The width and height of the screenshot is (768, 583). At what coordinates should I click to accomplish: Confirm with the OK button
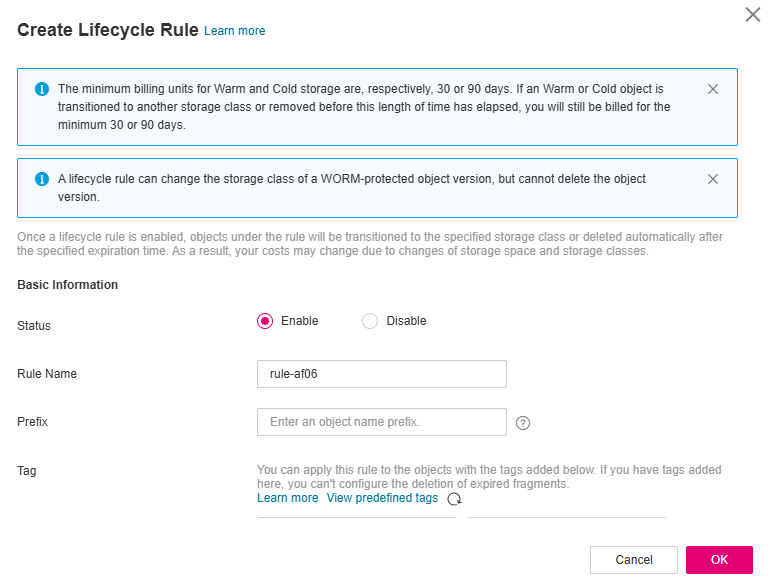coord(719,560)
